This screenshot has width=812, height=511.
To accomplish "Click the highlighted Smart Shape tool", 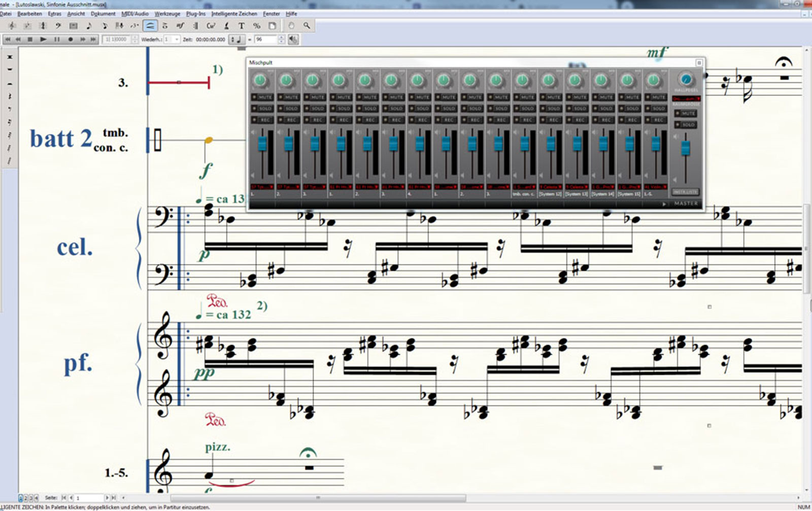I will (150, 25).
